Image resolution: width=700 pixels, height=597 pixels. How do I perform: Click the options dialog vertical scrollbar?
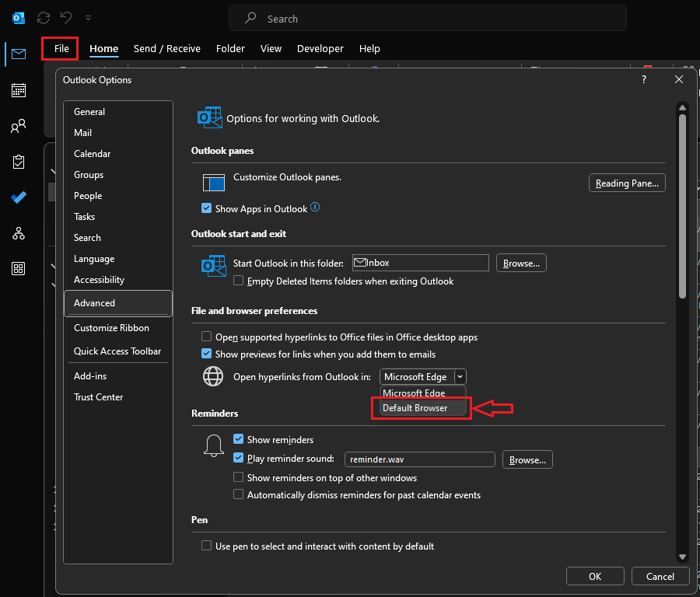click(x=682, y=206)
